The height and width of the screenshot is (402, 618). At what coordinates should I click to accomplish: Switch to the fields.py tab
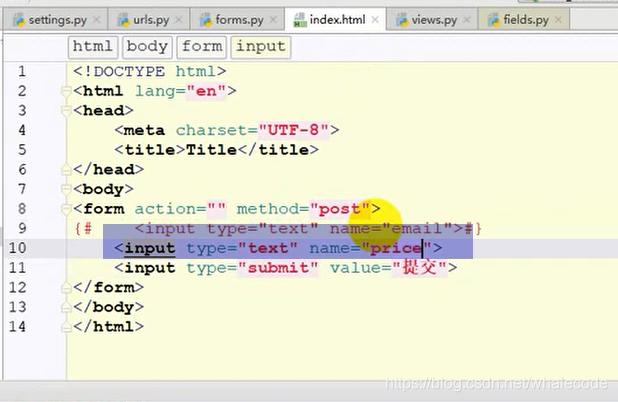[x=524, y=20]
